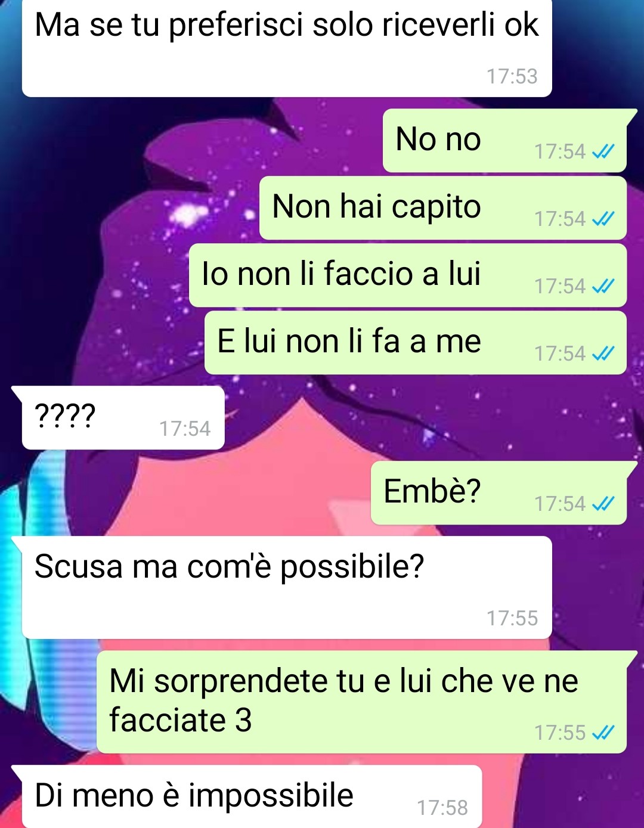Click the blue double-check next to 'Non hai capito'
Screen dimensions: 644x828
click(x=603, y=219)
